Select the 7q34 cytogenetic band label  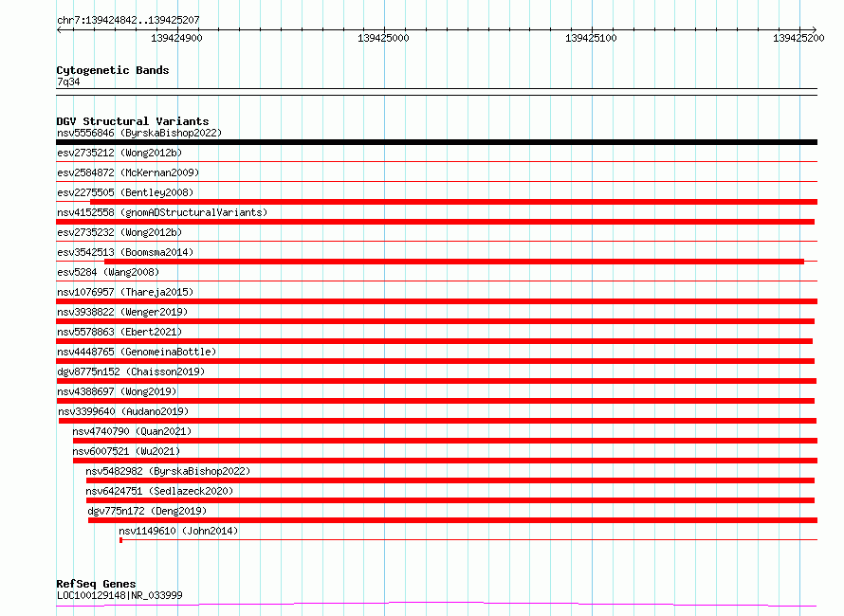(x=68, y=82)
